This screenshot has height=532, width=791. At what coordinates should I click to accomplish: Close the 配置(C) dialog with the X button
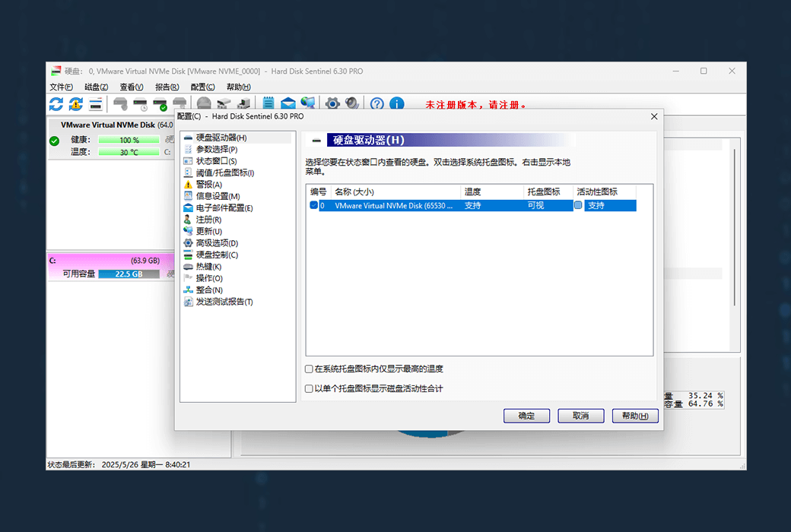(654, 116)
